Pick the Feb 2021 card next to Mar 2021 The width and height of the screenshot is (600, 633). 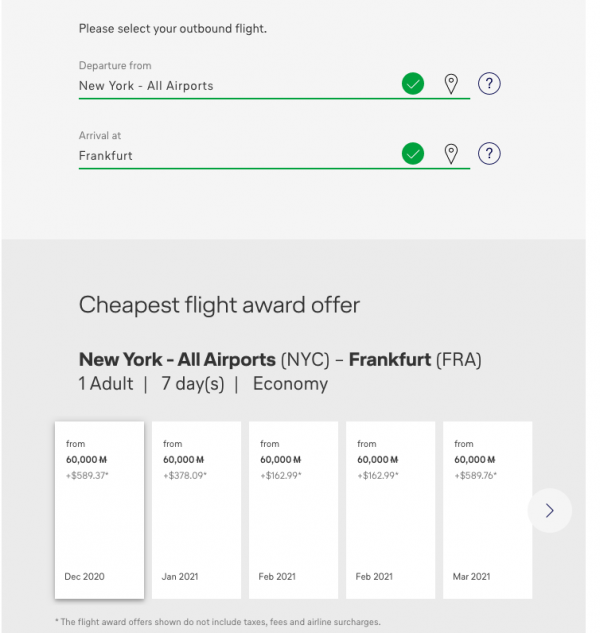(390, 510)
